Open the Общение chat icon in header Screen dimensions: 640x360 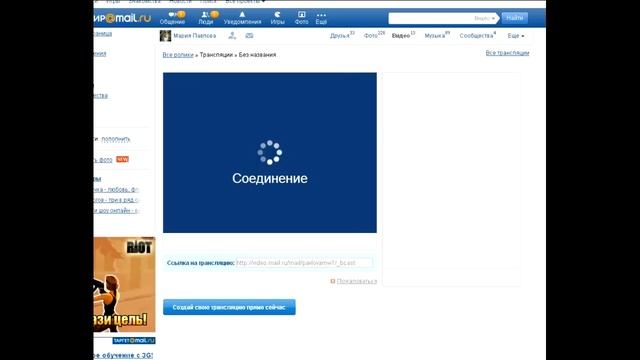pyautogui.click(x=172, y=18)
